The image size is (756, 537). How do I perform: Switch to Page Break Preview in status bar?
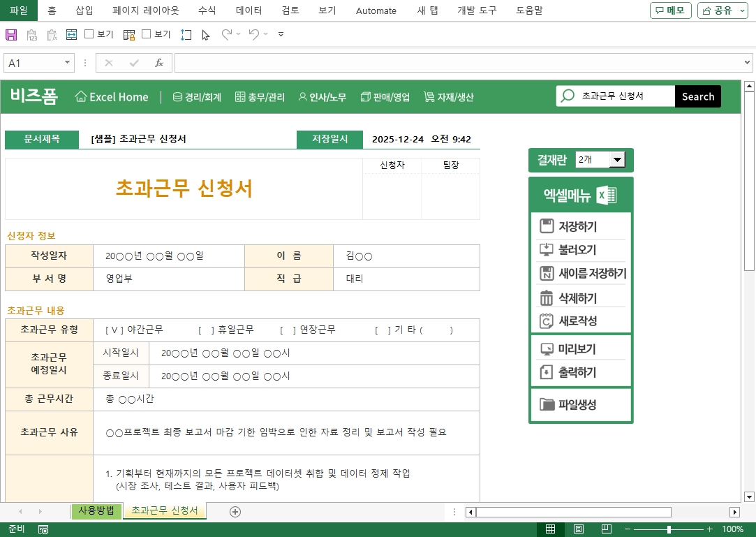[x=606, y=529]
